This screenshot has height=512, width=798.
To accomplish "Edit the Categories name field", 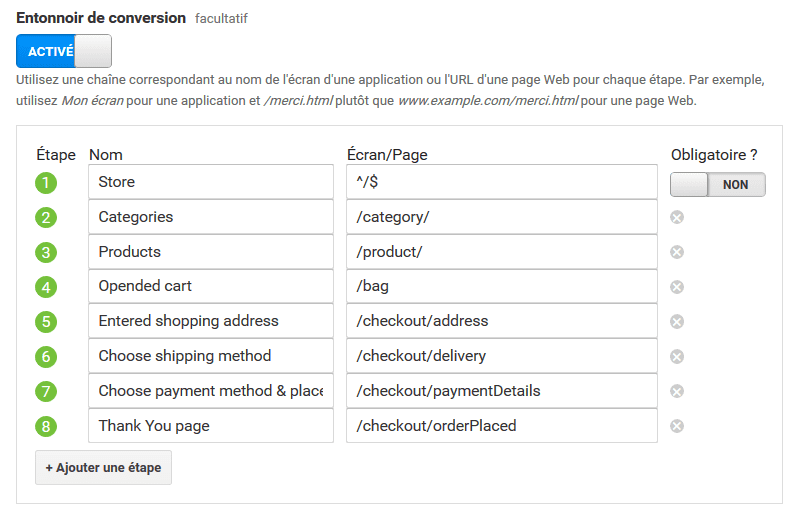I will (x=210, y=217).
